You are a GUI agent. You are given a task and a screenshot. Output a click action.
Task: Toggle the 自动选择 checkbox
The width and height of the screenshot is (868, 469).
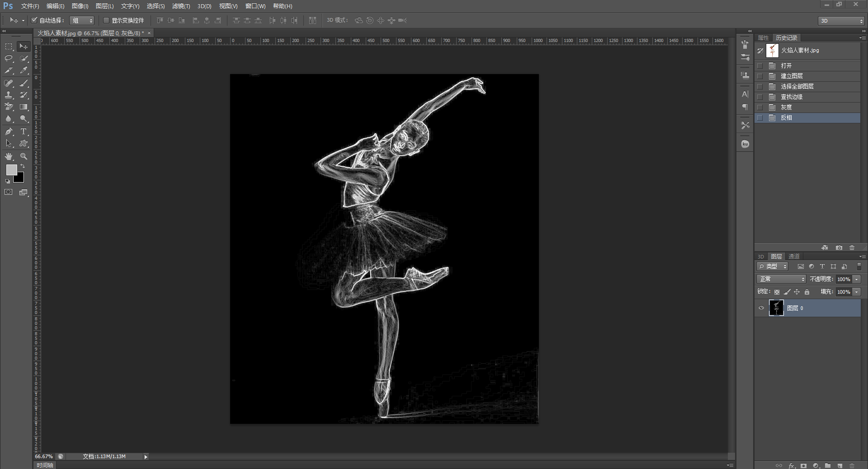[34, 20]
